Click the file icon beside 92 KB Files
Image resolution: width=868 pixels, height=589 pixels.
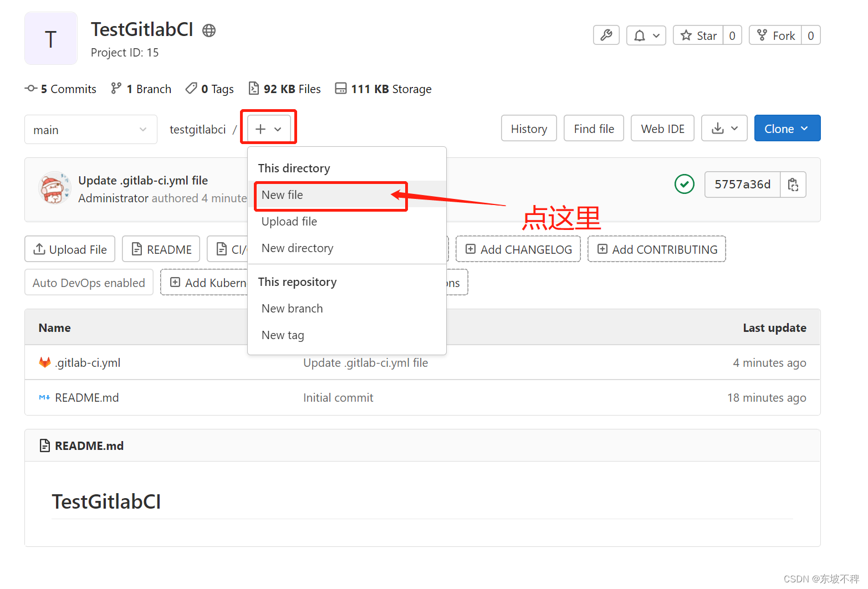(253, 88)
